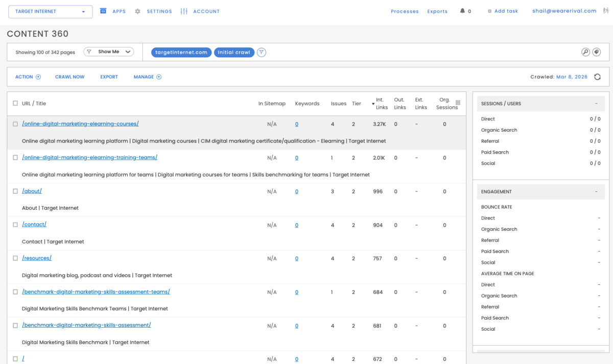The width and height of the screenshot is (613, 364).
Task: Open the /benchmark-digital-marketing-skills-assessment/ URL link
Action: coord(86,325)
